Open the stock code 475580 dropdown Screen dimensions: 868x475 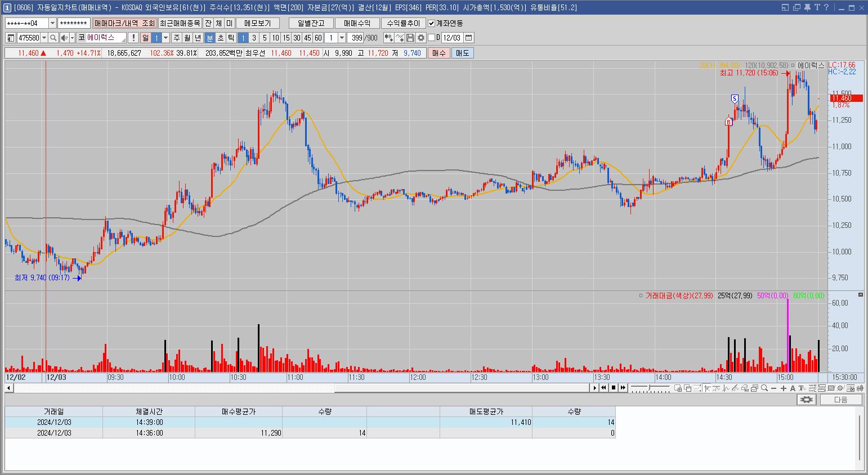point(44,38)
